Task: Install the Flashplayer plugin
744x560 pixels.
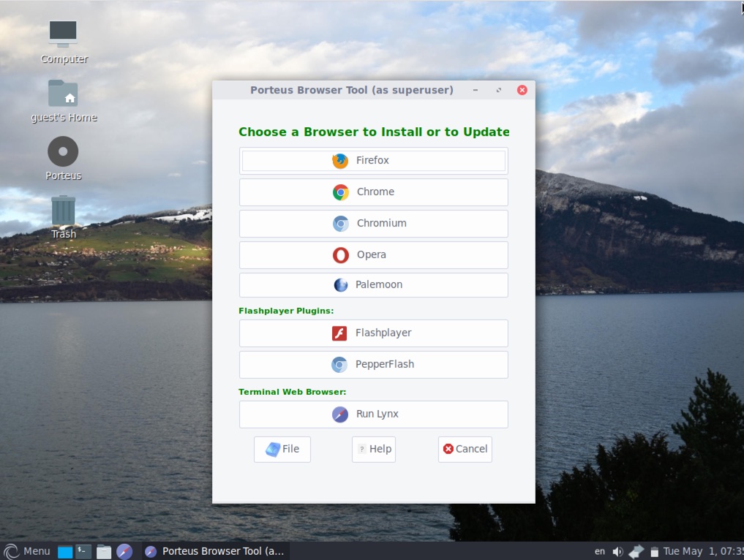Action: [x=373, y=333]
